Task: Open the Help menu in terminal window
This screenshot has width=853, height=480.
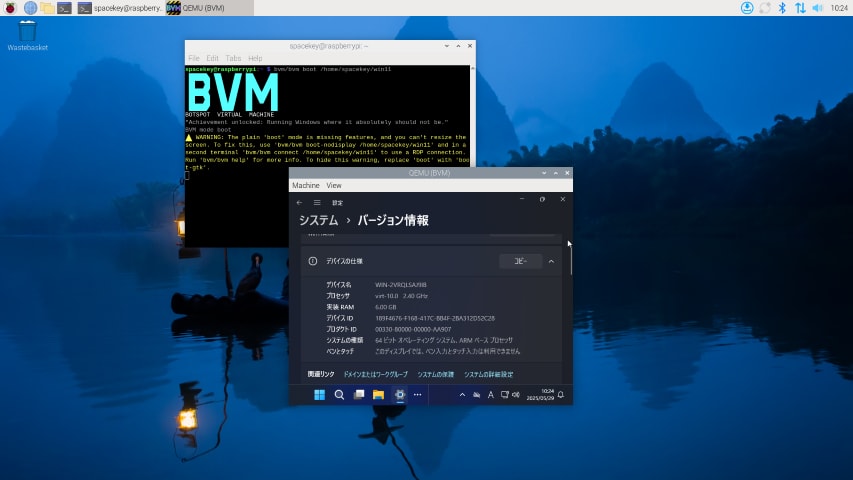Action: pos(255,58)
